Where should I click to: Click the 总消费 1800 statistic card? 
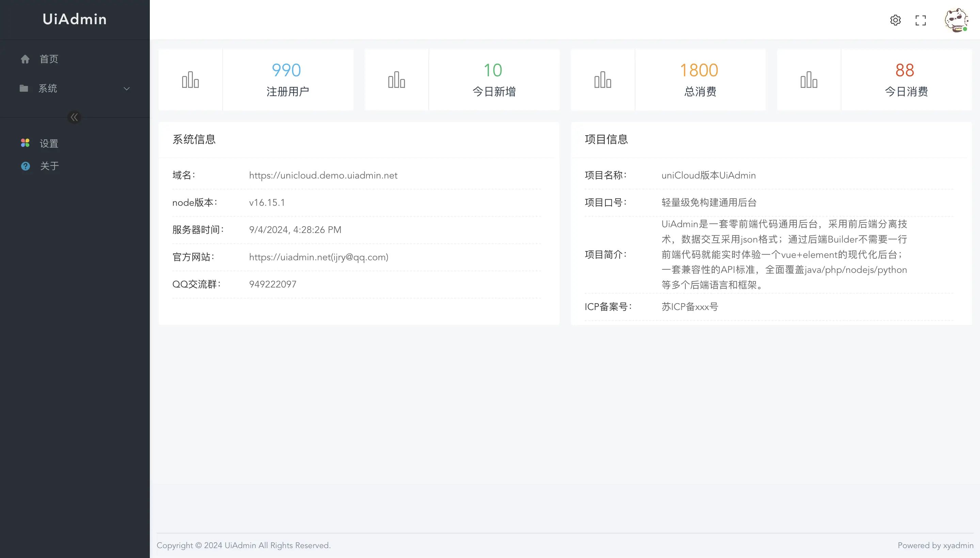point(700,80)
